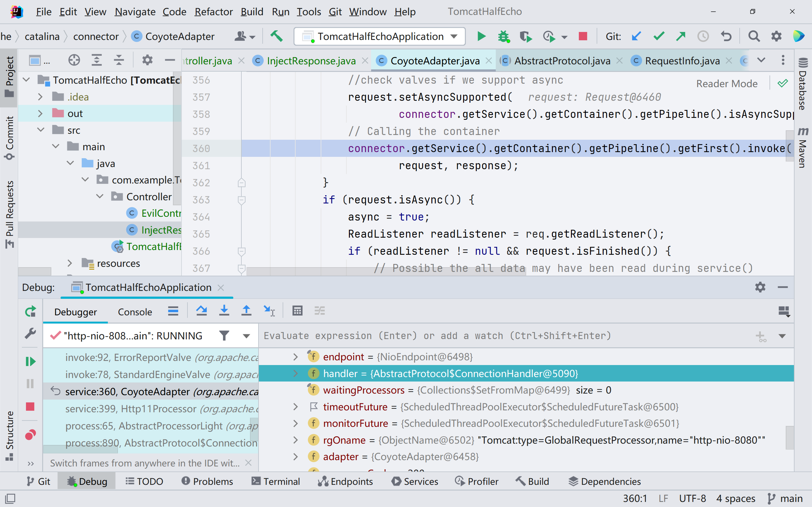Expand the handler variable node
Image resolution: width=812 pixels, height=507 pixels.
(296, 373)
